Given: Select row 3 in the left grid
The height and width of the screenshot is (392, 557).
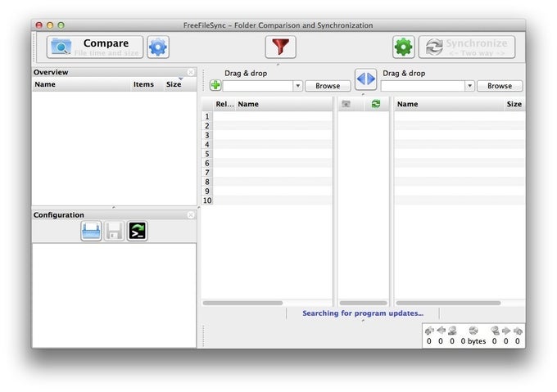Looking at the screenshot, I should coord(267,135).
